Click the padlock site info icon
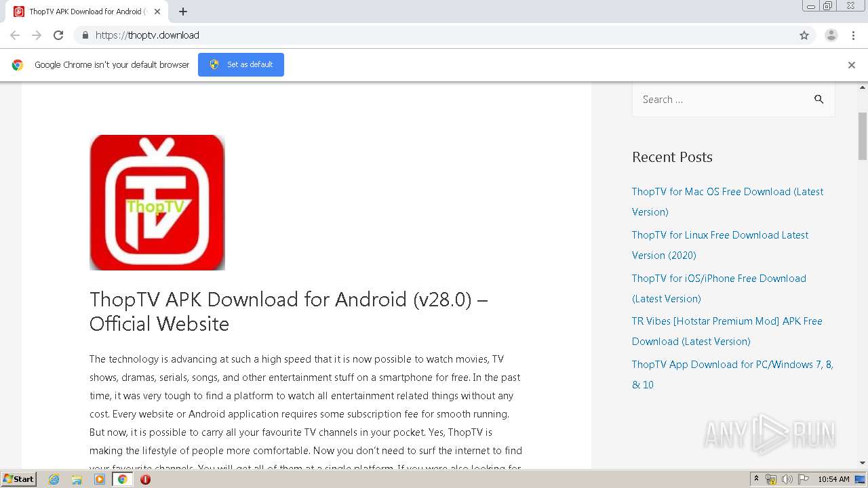Viewport: 868px width, 488px height. click(85, 35)
